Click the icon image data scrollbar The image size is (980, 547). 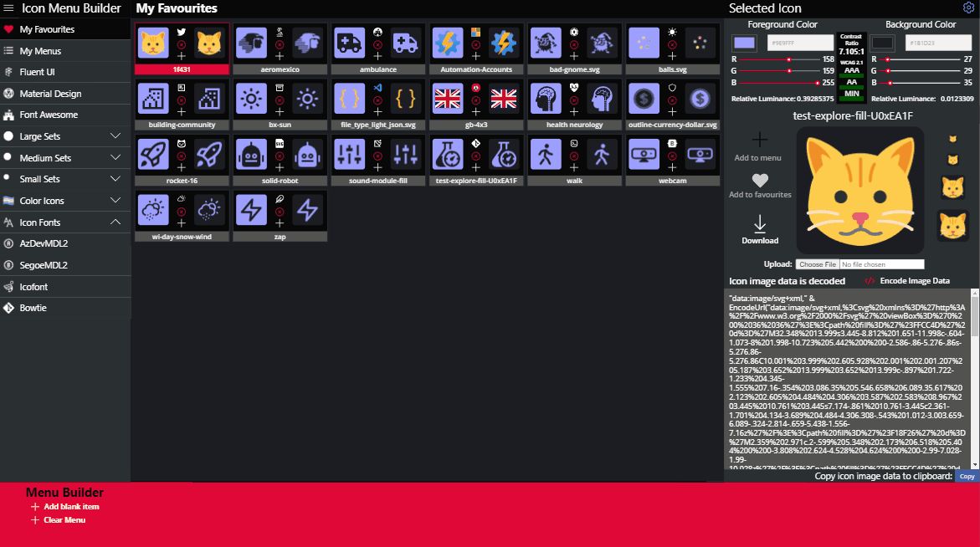(974, 378)
